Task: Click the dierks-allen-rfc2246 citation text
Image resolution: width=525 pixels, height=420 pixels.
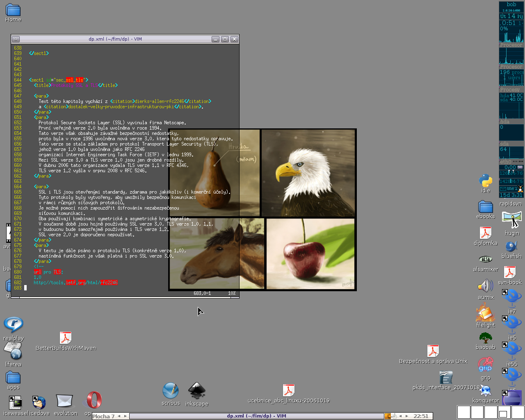Action: point(159,101)
